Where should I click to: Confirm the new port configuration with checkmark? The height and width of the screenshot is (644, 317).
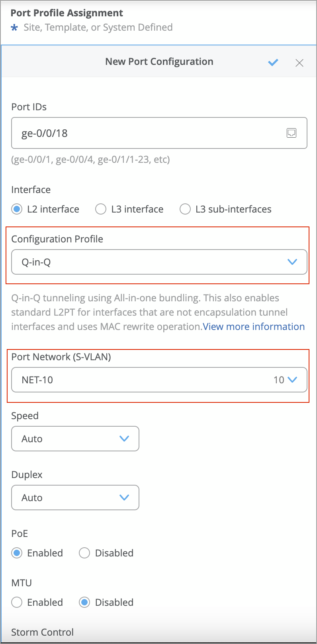pos(273,62)
